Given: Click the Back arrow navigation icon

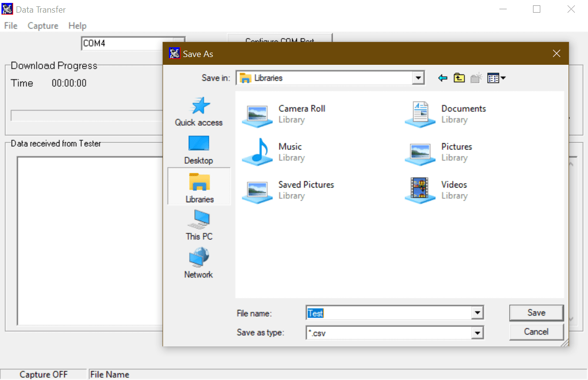Looking at the screenshot, I should [442, 78].
